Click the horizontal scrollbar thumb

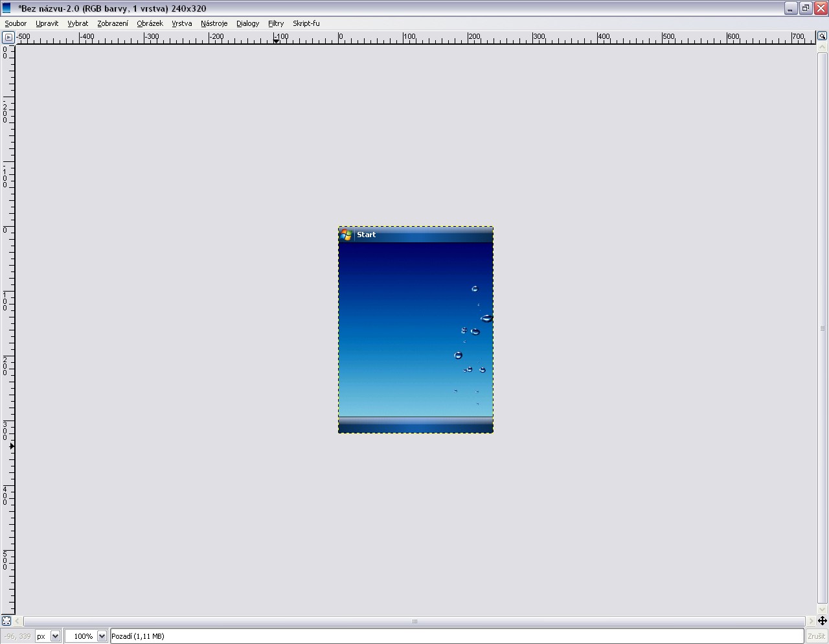tap(414, 621)
